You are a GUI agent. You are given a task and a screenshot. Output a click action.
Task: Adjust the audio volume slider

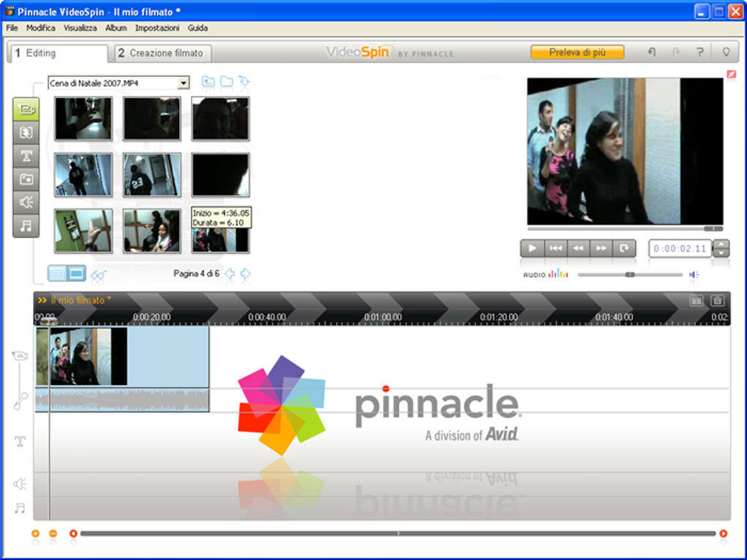[631, 275]
